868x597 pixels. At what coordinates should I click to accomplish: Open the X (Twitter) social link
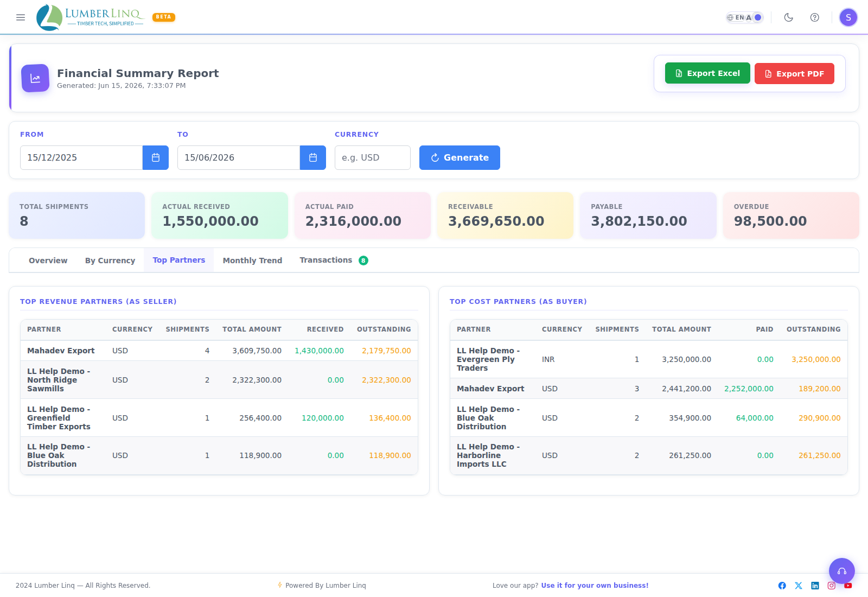coord(799,586)
